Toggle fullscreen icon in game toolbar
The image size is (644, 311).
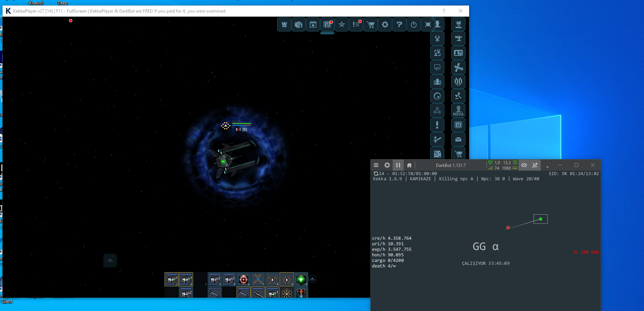tap(428, 24)
